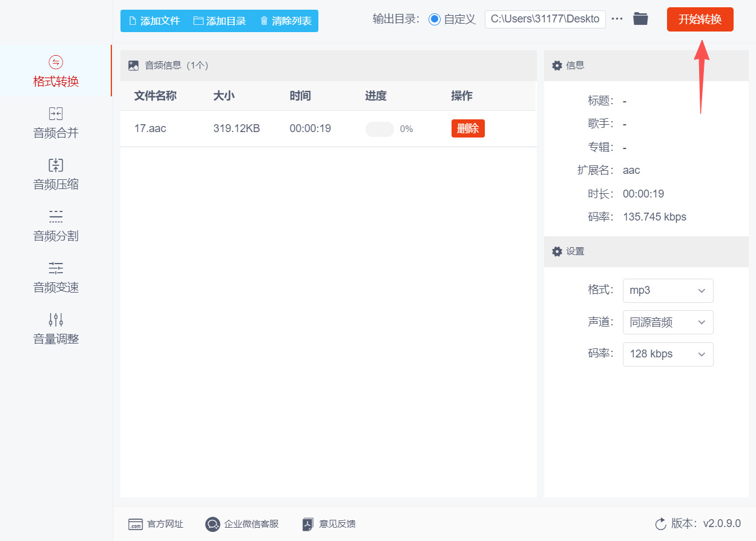Expand the 声道 (channel) dropdown
This screenshot has width=756, height=541.
click(x=668, y=322)
